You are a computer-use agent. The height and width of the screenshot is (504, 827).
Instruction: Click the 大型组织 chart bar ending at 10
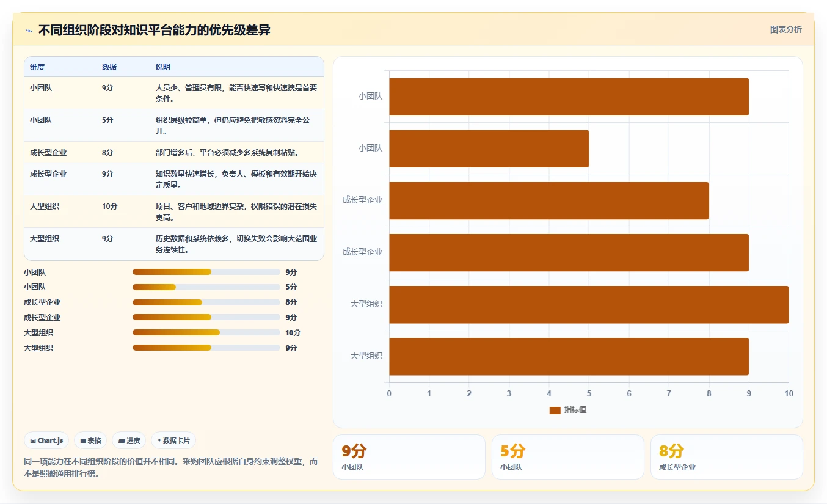(589, 304)
